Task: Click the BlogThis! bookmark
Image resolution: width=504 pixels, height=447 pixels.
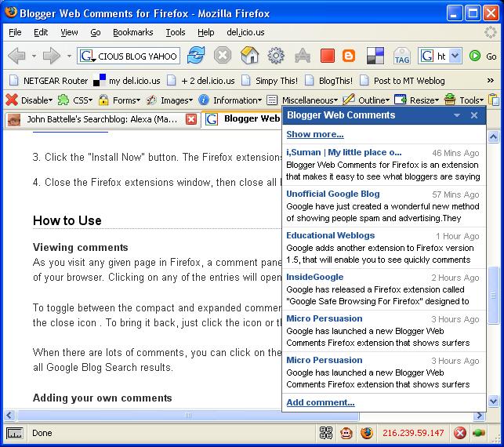Action: click(329, 81)
